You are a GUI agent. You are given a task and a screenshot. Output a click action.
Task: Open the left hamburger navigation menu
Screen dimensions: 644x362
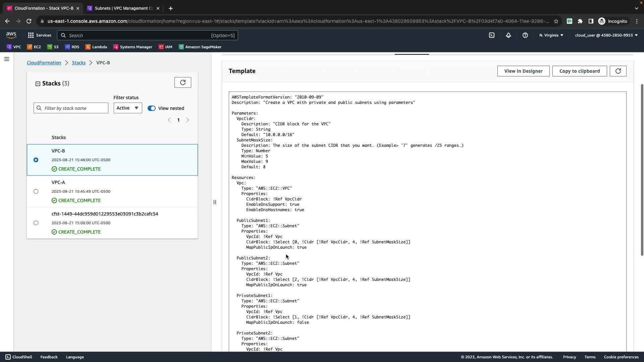pyautogui.click(x=7, y=59)
